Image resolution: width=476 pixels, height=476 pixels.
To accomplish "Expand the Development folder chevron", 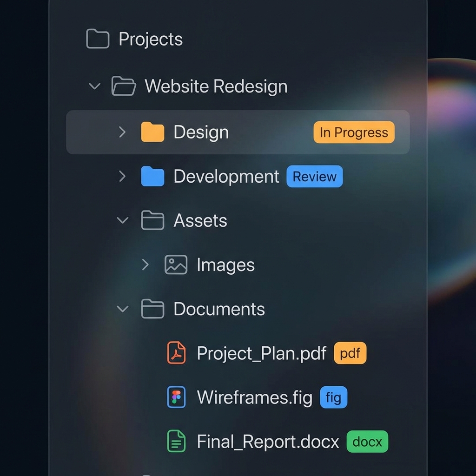I will coord(122,176).
